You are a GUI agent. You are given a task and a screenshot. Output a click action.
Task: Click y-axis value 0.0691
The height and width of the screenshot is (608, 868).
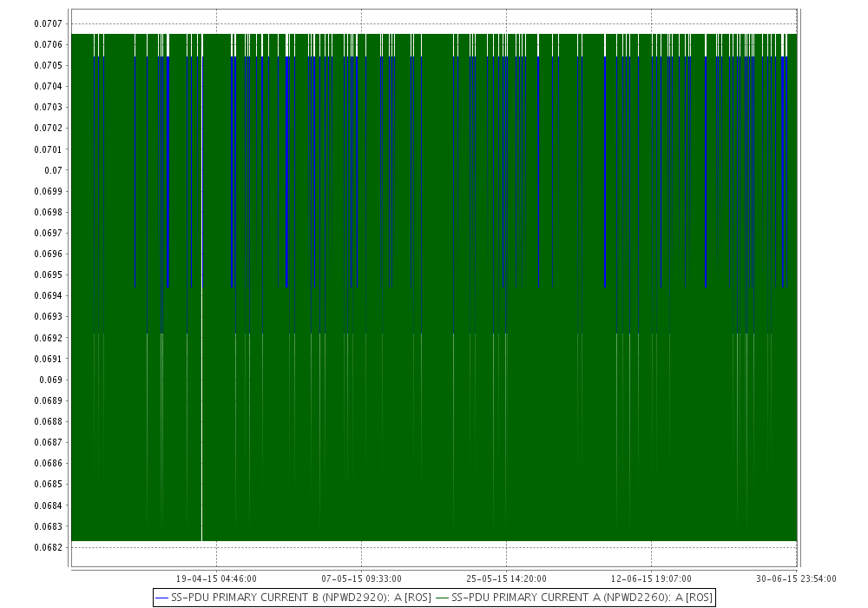point(48,359)
